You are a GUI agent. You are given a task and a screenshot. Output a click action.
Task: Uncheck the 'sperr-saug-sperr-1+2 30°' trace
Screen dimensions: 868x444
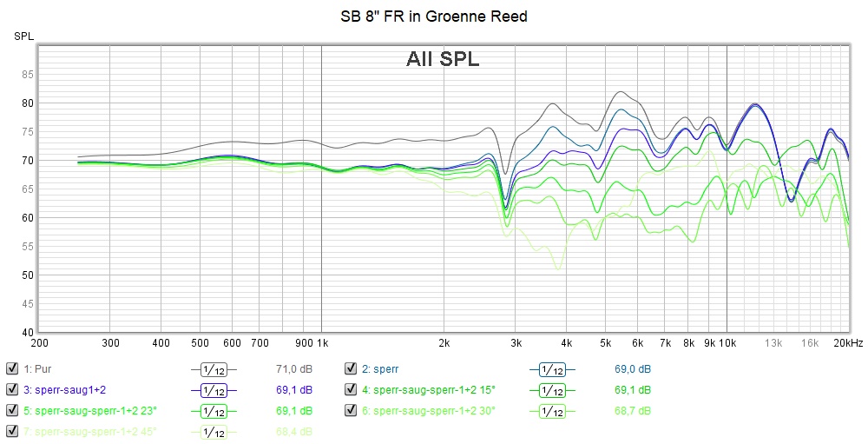[351, 411]
